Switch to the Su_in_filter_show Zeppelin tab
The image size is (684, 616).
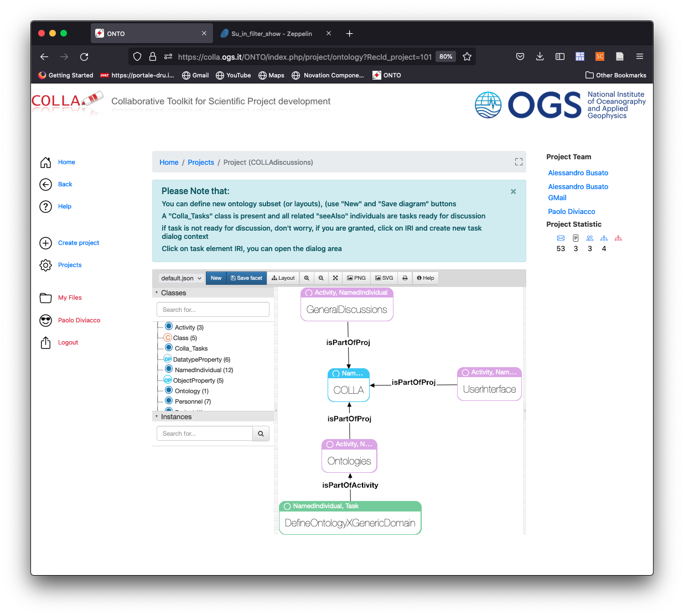[x=271, y=34]
